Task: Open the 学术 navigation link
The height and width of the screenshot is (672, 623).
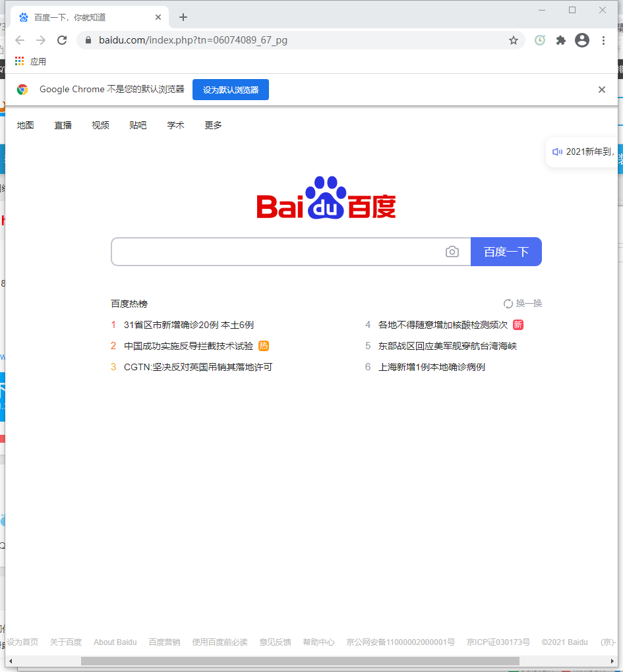Action: tap(176, 125)
